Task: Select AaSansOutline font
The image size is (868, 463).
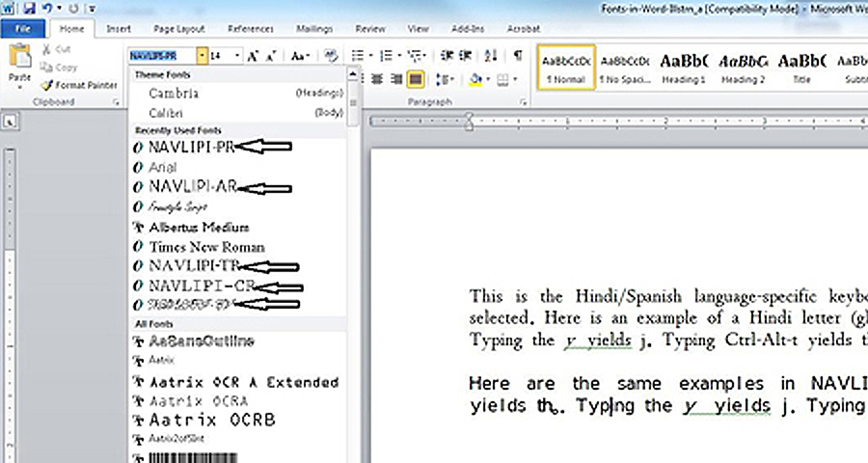Action: pyautogui.click(x=238, y=341)
